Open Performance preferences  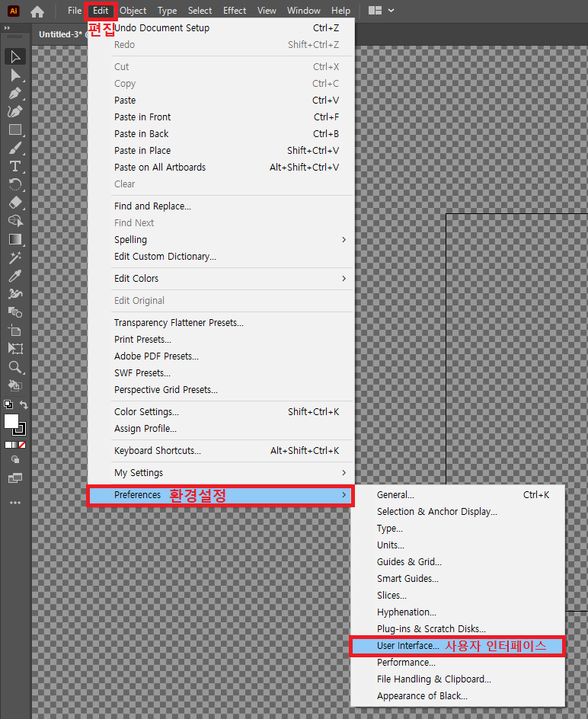(x=457, y=663)
